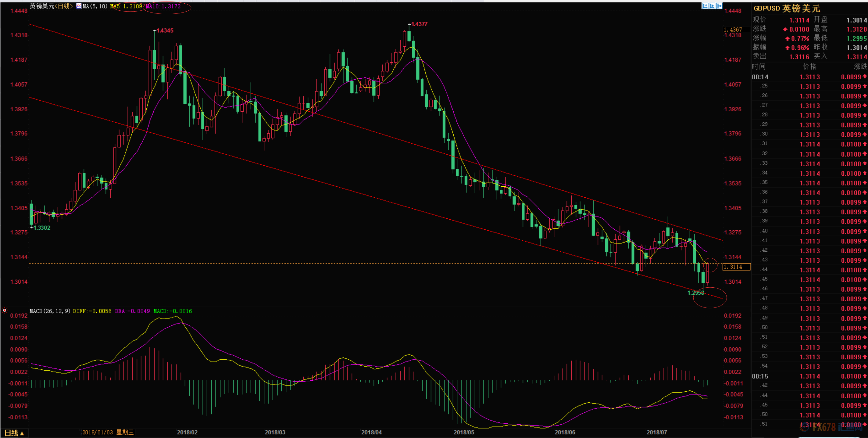Click the 卖出 price 1.3116
The width and height of the screenshot is (868, 438).
[799, 57]
